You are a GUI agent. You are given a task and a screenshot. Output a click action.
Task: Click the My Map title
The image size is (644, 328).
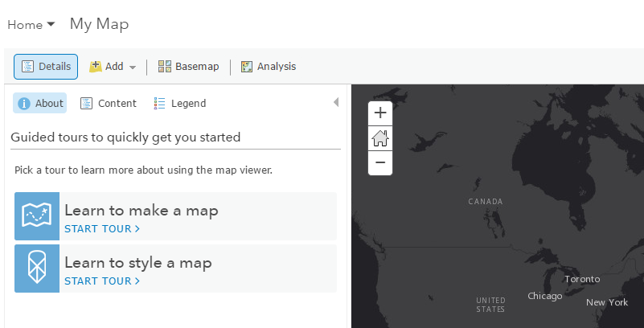(x=99, y=24)
